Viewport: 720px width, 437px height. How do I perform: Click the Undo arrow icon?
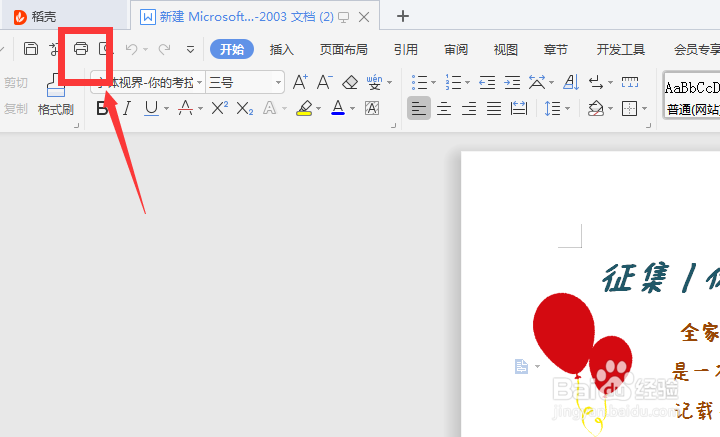(x=131, y=49)
